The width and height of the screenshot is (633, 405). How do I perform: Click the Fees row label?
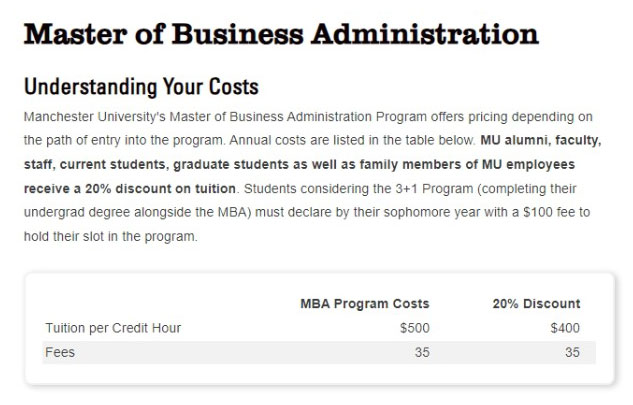(x=60, y=352)
